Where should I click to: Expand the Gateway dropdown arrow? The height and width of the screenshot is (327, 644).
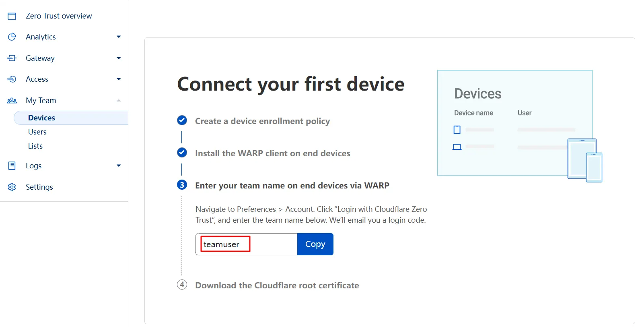119,58
